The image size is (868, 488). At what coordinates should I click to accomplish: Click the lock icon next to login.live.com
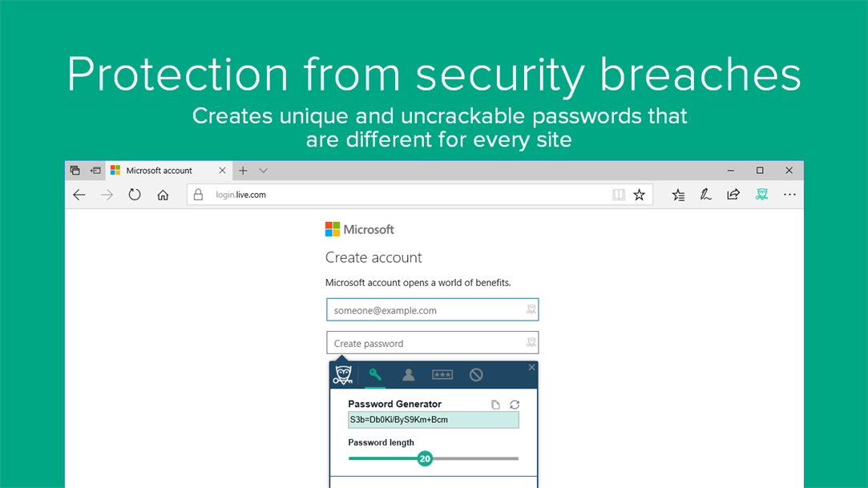[x=198, y=194]
